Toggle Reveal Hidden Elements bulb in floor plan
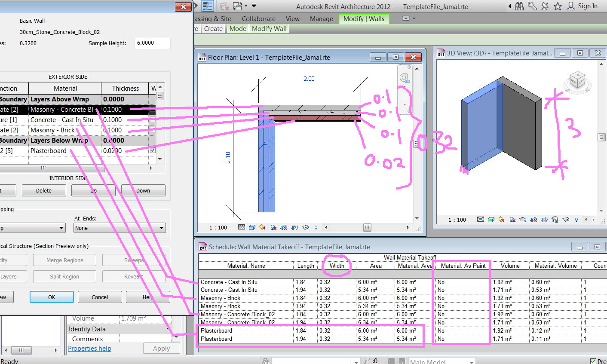 tap(316, 227)
